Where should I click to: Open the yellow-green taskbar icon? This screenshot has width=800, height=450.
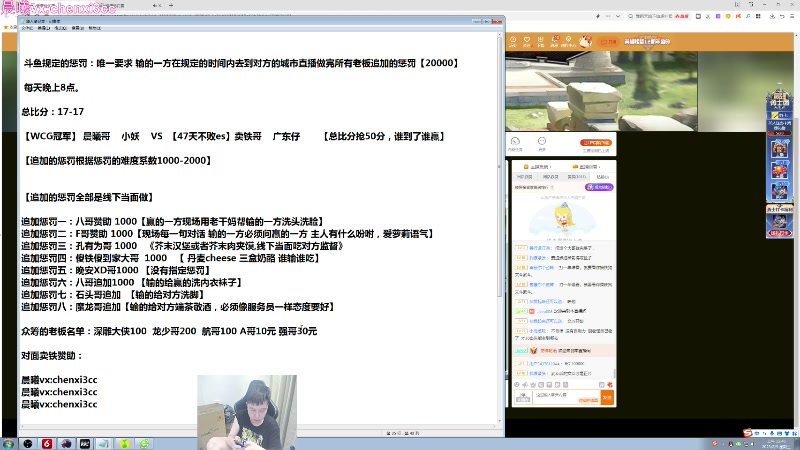tap(124, 443)
